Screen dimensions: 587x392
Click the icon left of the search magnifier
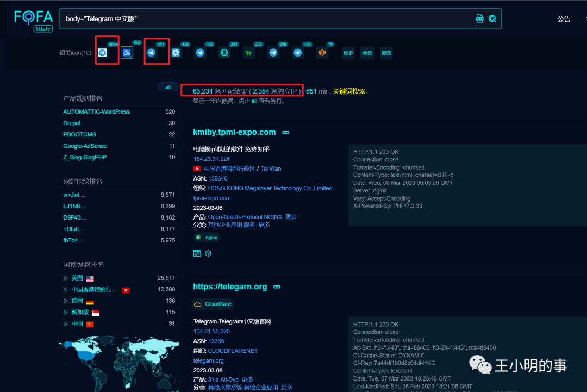click(479, 18)
